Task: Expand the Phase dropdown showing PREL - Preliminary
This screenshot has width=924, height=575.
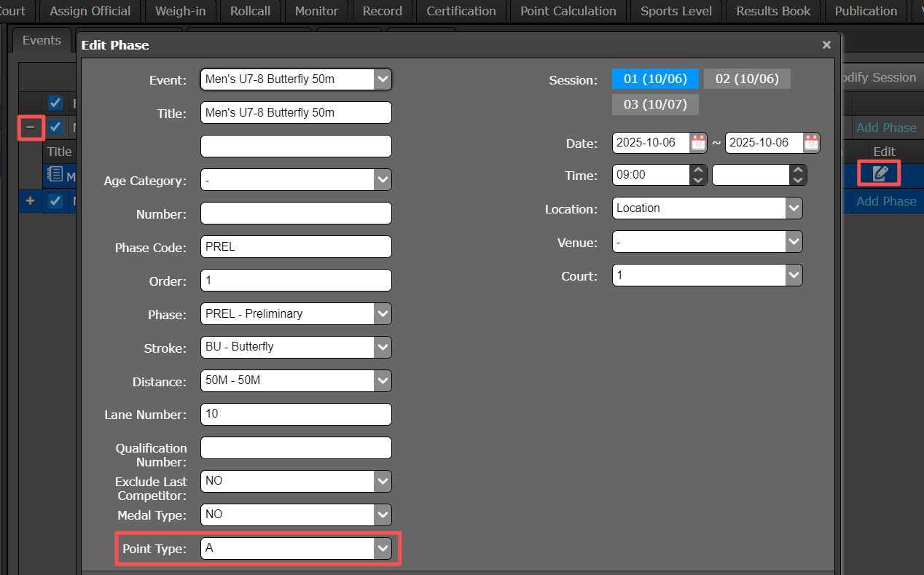Action: (383, 314)
